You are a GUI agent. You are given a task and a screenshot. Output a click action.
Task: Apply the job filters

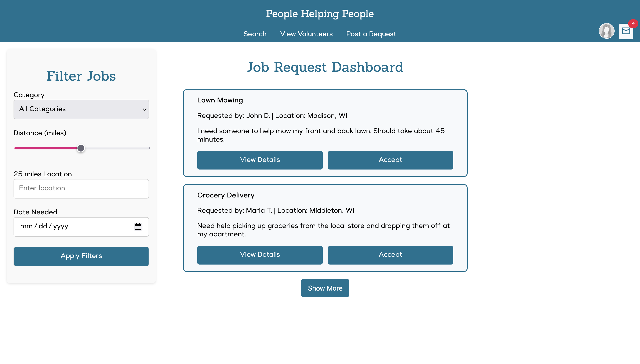coord(81,256)
